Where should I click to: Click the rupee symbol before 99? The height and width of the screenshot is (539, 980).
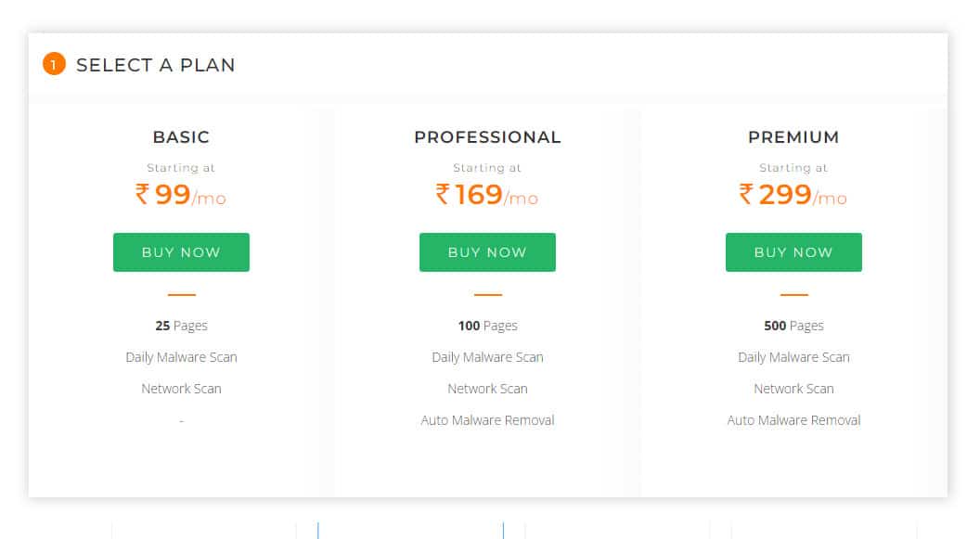(x=142, y=194)
